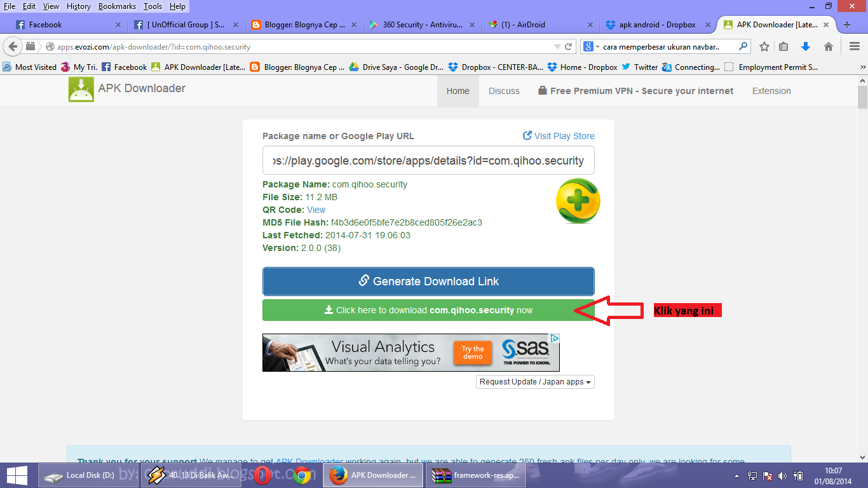This screenshot has width=868, height=488.
Task: Click the package name or Play URL field
Action: click(x=428, y=161)
